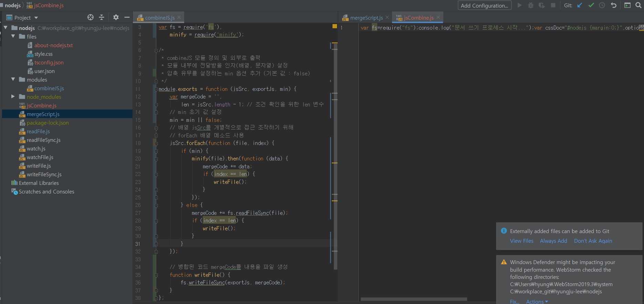644x304 pixels.
Task: Click horizontal scrollbar of jsCombine.js editor
Action: [414, 299]
